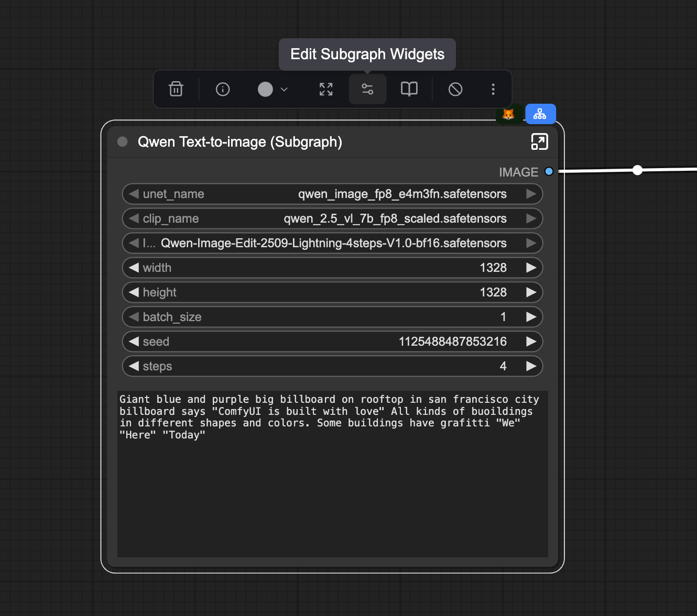Increase the steps value

click(x=531, y=366)
